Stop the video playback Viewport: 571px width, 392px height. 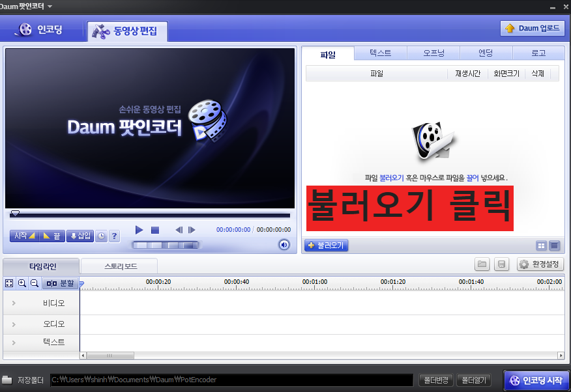[x=155, y=230]
